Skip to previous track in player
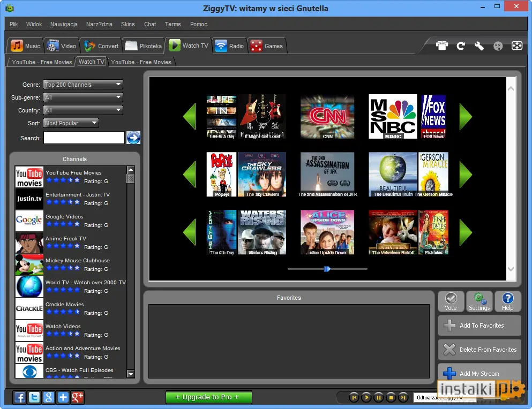This screenshot has height=409, width=532. 354,397
